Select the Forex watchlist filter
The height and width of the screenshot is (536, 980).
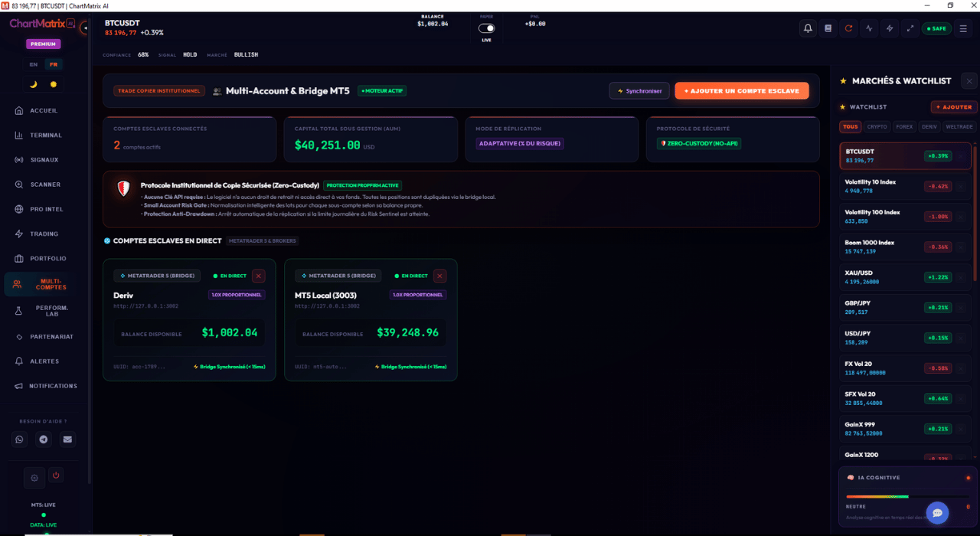pos(904,126)
